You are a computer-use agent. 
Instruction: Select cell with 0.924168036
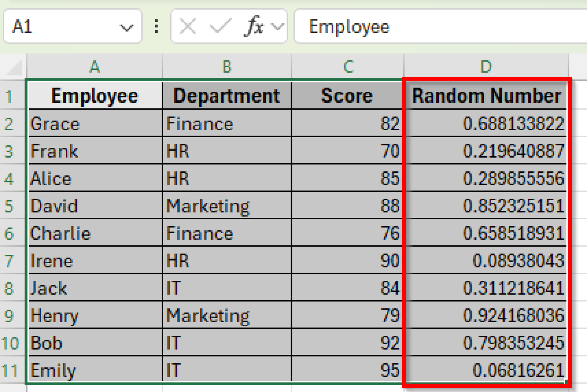tap(486, 315)
